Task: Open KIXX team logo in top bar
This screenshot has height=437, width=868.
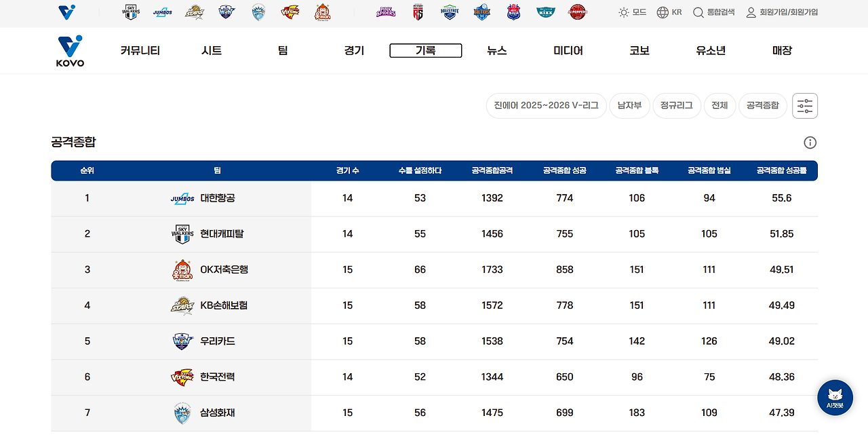Action: (x=545, y=12)
